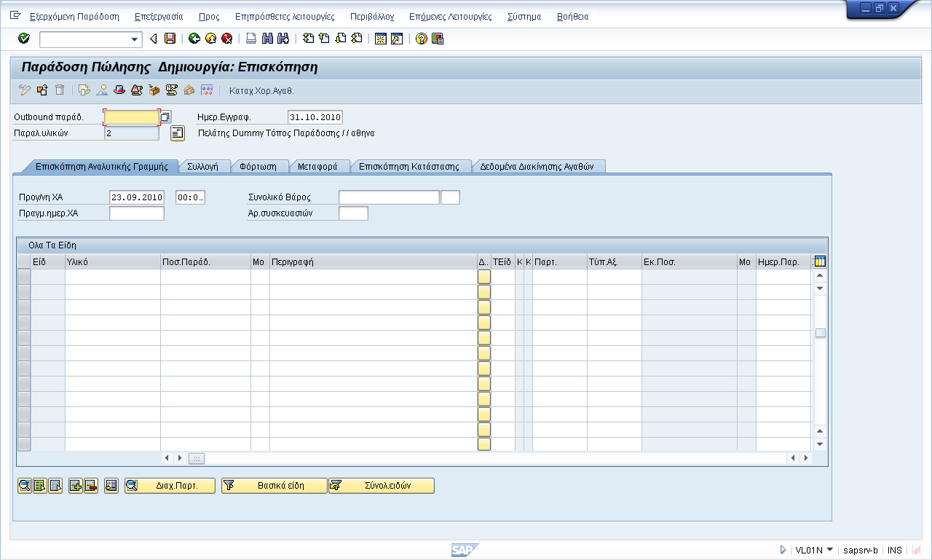Go to last page icon
Viewport: 932px width, 560px height.
356,39
